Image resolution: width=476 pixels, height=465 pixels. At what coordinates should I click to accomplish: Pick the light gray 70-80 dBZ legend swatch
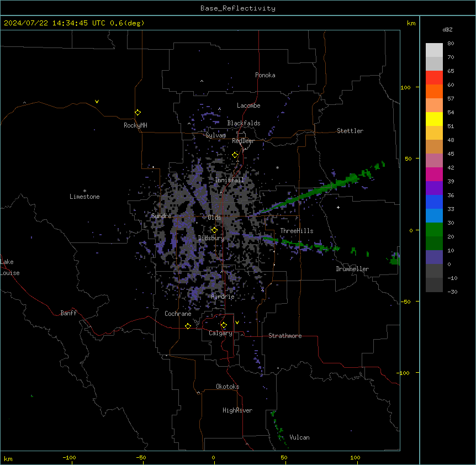(434, 50)
